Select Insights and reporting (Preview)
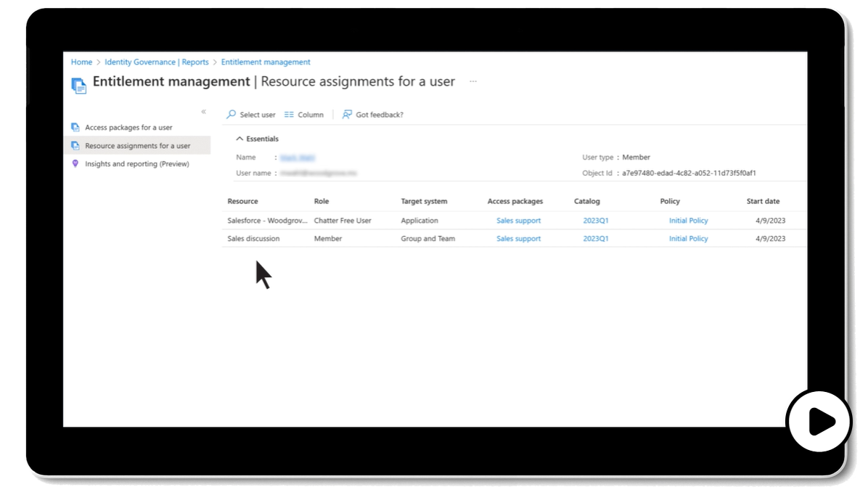 click(x=136, y=164)
